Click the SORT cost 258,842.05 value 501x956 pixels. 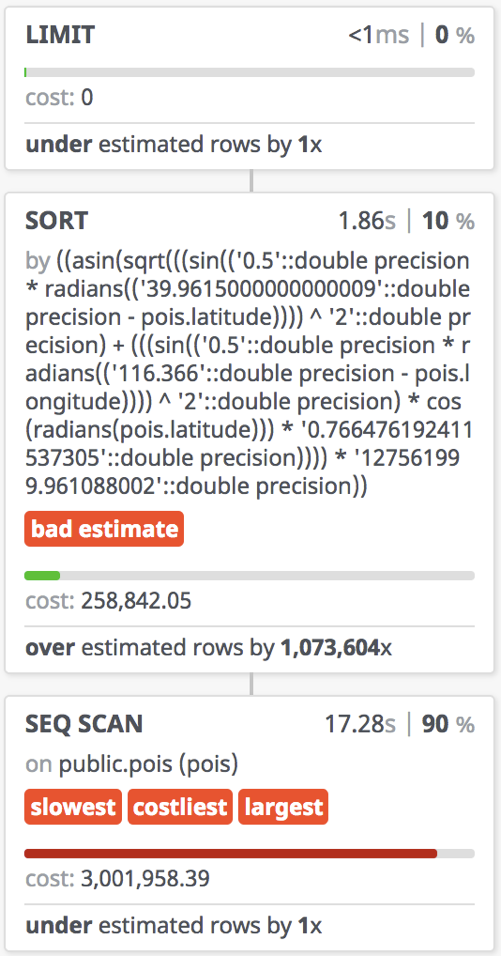(x=136, y=602)
